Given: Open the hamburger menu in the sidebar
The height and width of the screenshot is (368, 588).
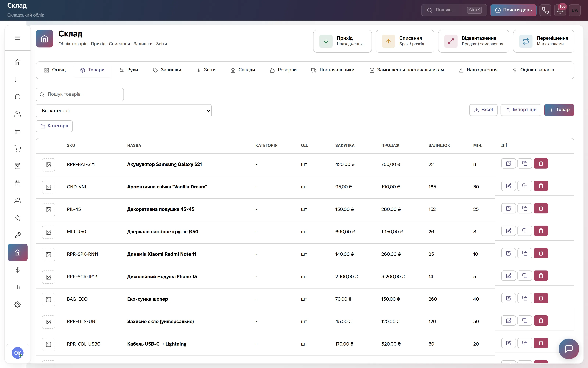Looking at the screenshot, I should click(17, 38).
